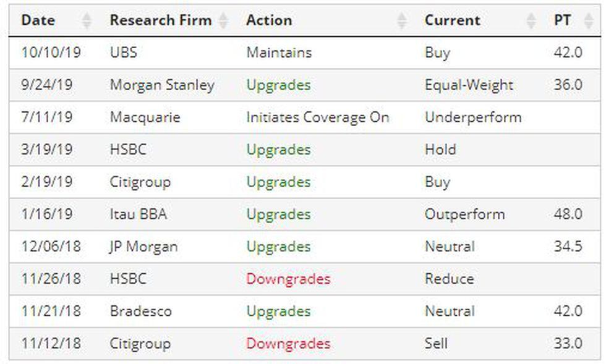Viewport: 606px width, 364px height.
Task: Sort table by Action header
Action: tap(269, 20)
